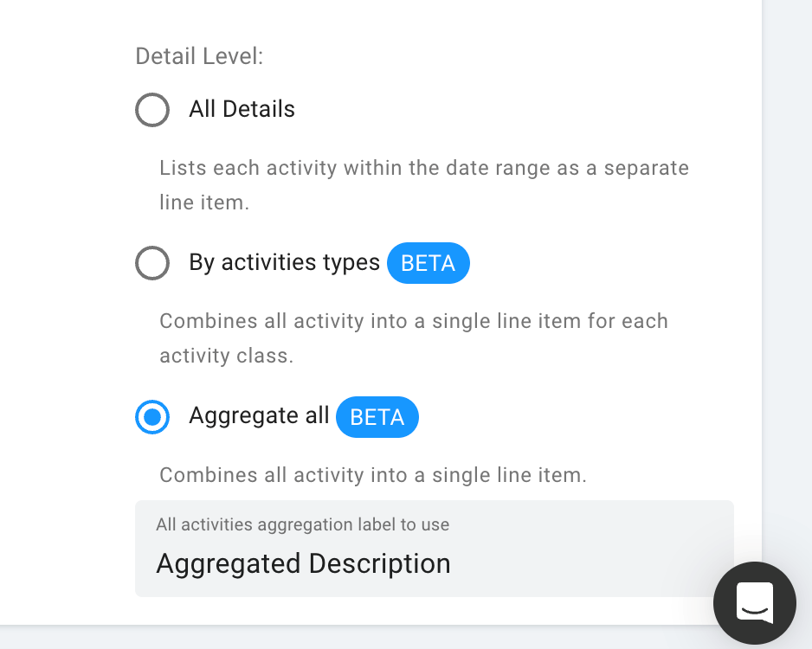812x649 pixels.
Task: Click the "Aggregate all" option label
Action: click(x=259, y=415)
